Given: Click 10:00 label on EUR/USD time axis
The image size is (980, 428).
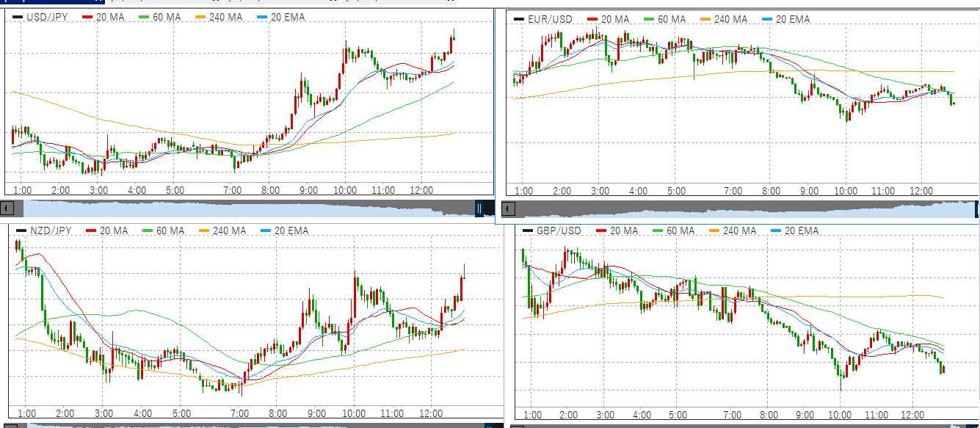Looking at the screenshot, I should point(845,191).
